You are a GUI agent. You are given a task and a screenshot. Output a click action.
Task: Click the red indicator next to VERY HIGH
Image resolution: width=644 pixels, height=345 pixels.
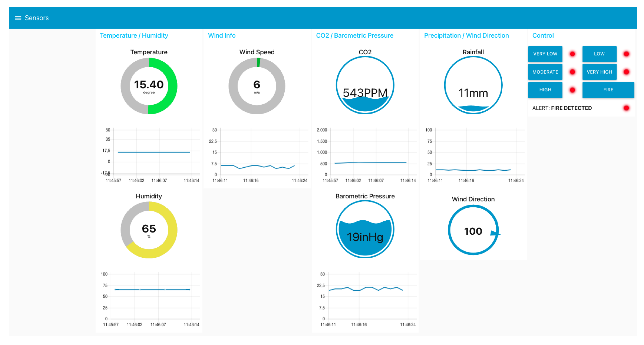[626, 72]
